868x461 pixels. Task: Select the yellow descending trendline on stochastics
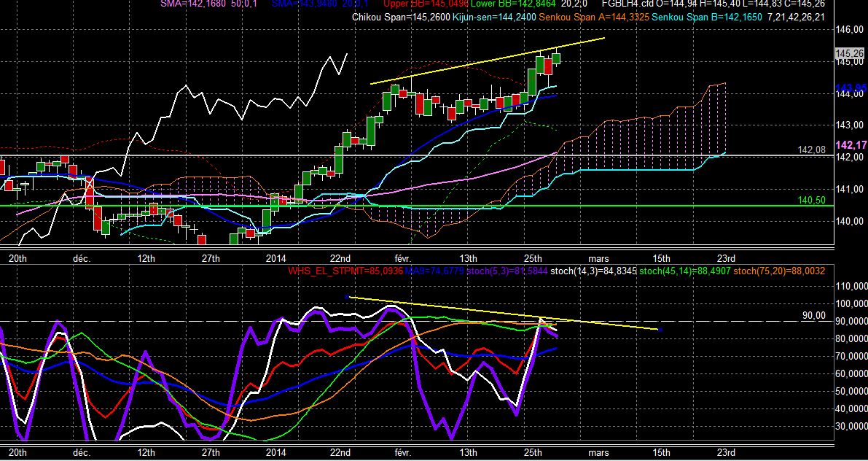pos(503,314)
